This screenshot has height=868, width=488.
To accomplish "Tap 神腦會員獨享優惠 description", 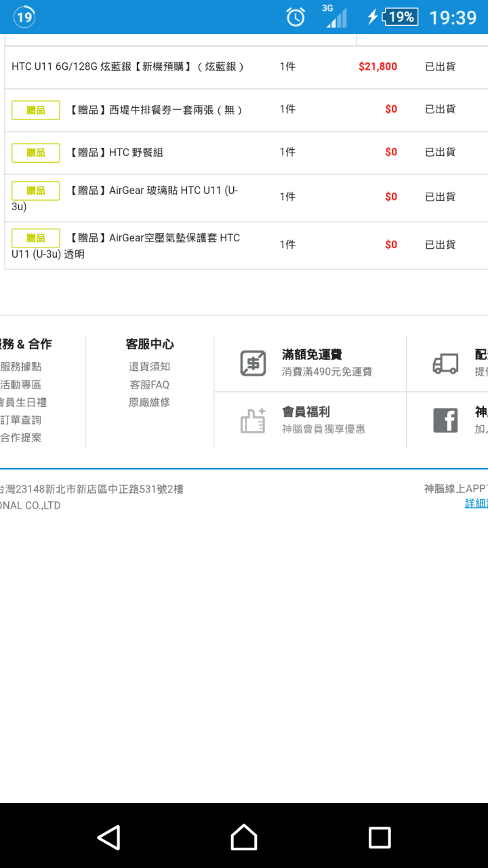I will pos(323,429).
